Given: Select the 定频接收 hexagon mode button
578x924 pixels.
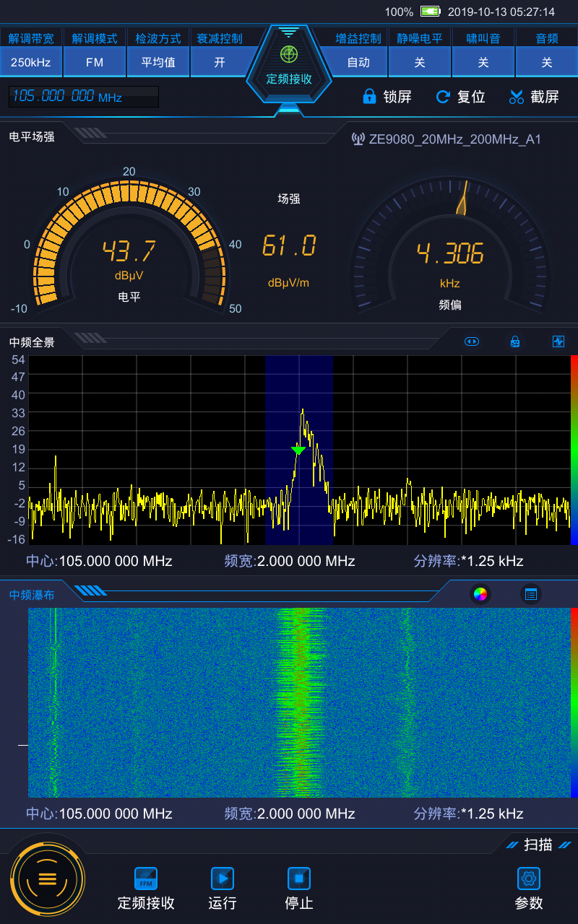Looking at the screenshot, I should point(289,65).
